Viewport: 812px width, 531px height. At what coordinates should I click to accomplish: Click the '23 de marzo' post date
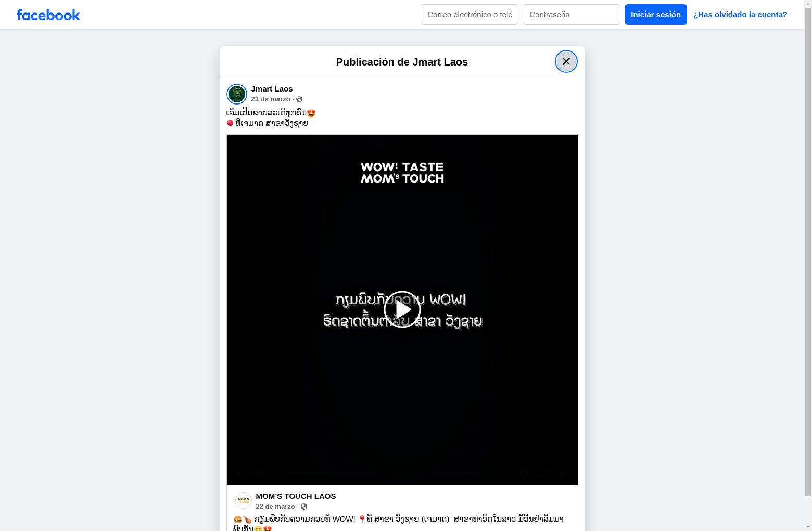[x=271, y=99]
